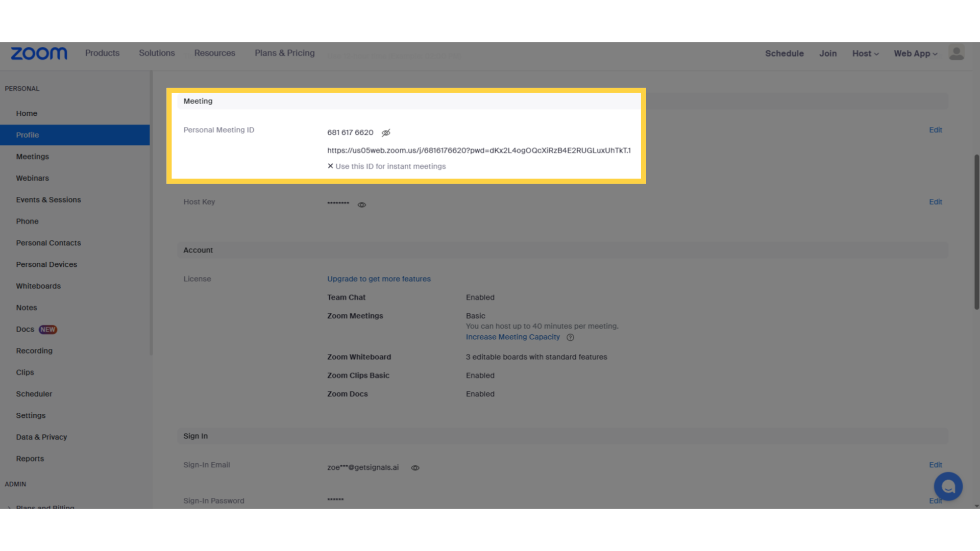Click Edit for Personal Meeting ID
The height and width of the screenshot is (551, 980).
[935, 129]
